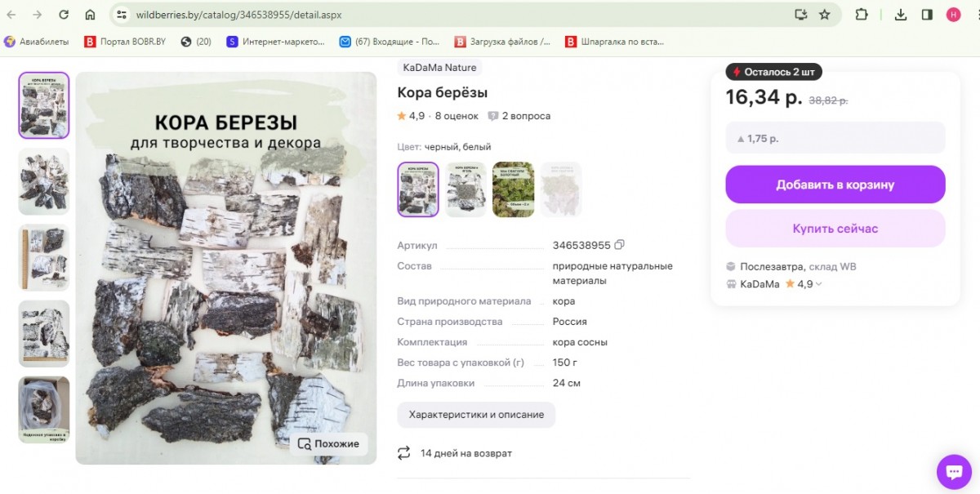Bookmark this page with the star icon

[x=825, y=15]
